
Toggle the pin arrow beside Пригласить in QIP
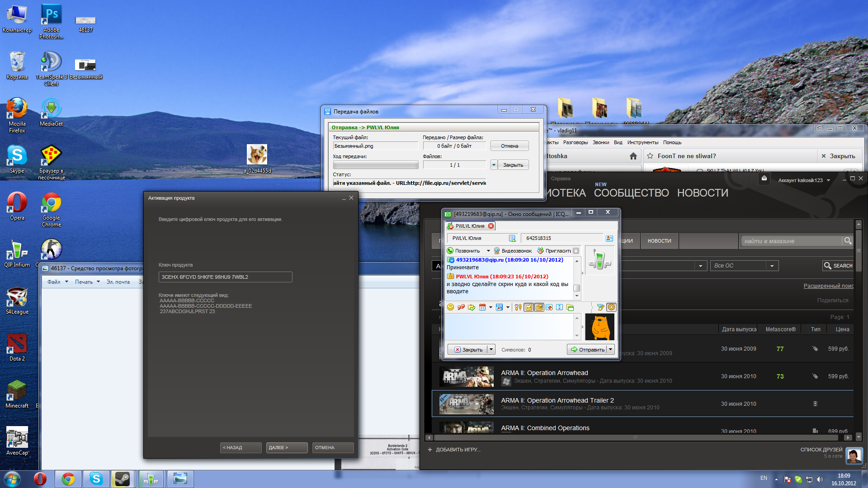pyautogui.click(x=576, y=251)
